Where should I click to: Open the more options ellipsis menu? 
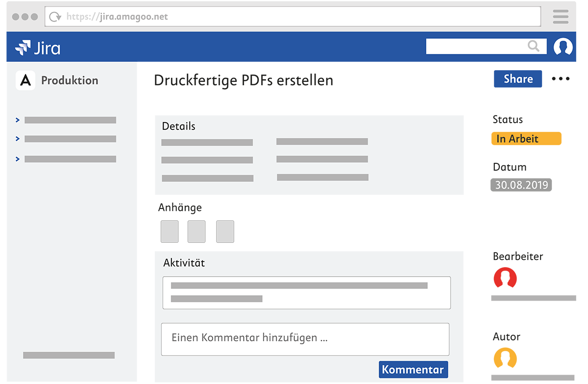pos(560,79)
